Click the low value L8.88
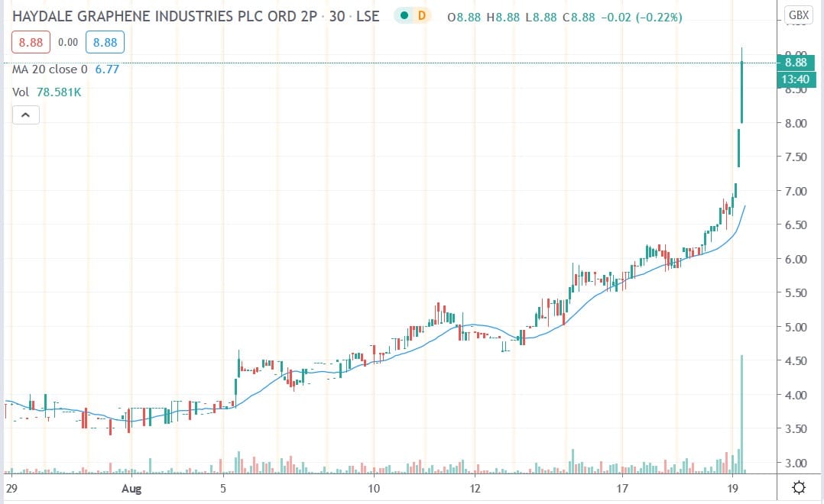Image resolution: width=824 pixels, height=504 pixels. (x=540, y=18)
